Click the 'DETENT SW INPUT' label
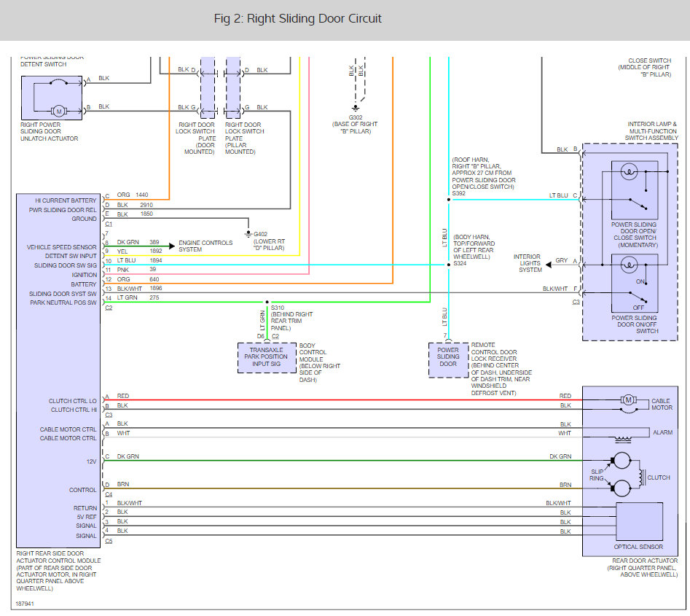The width and height of the screenshot is (690, 616). point(71,256)
